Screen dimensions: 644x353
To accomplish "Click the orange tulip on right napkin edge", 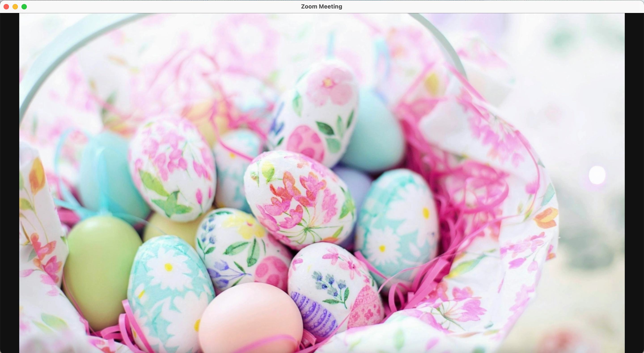I will [x=546, y=218].
